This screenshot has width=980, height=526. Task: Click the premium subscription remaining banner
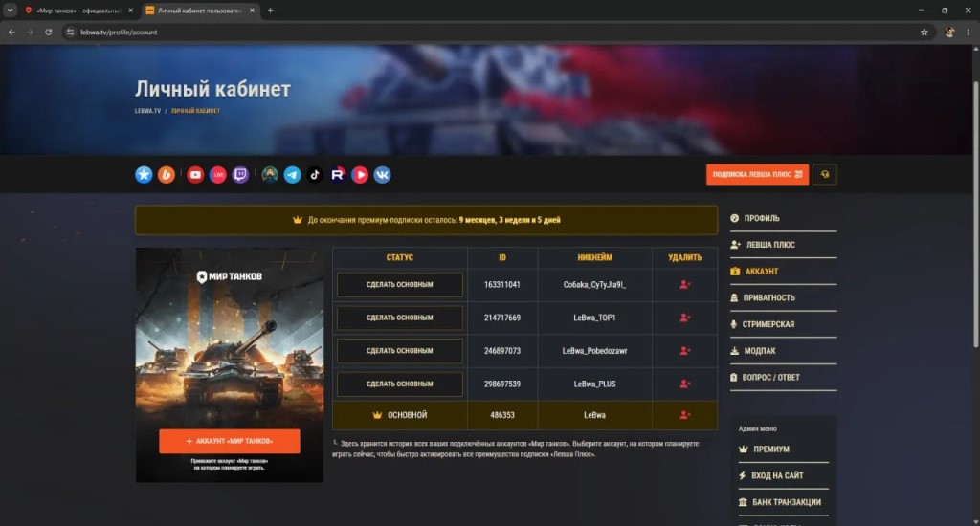(x=426, y=220)
